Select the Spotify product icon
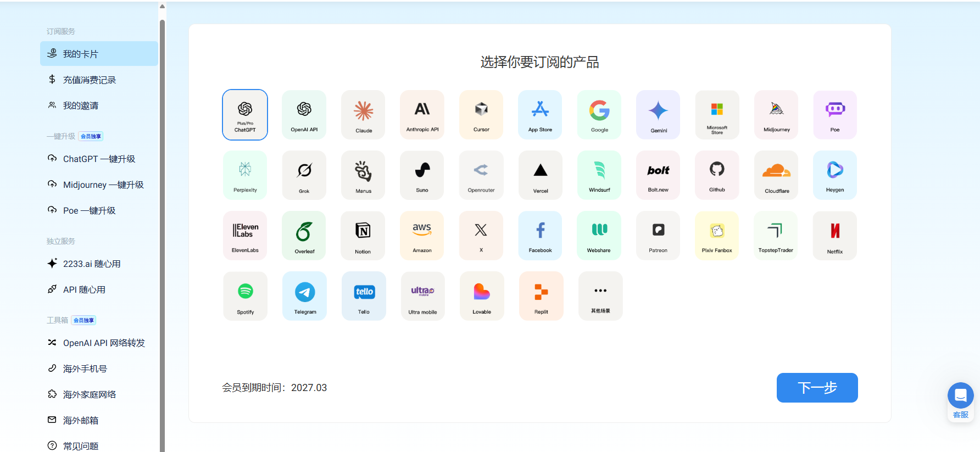The width and height of the screenshot is (980, 452). pos(245,296)
